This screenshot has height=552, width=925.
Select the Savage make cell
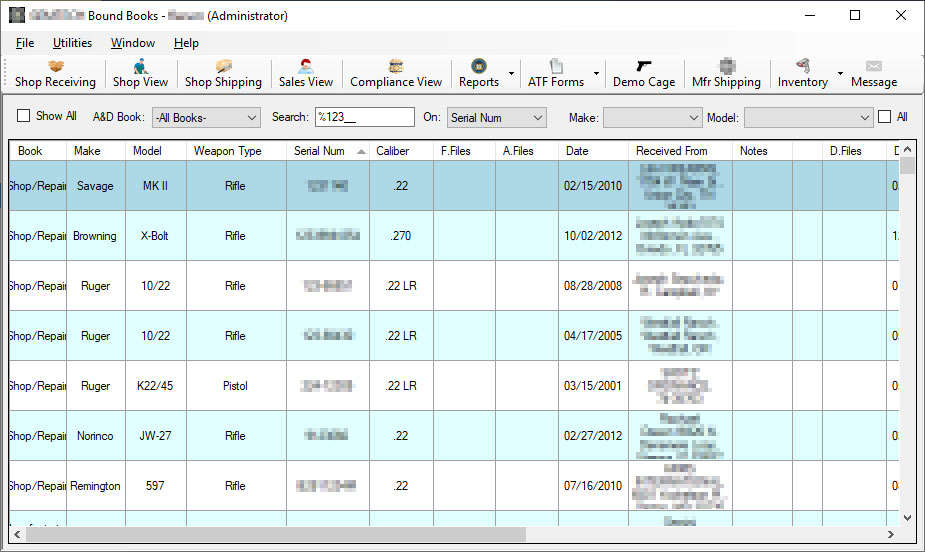point(96,186)
